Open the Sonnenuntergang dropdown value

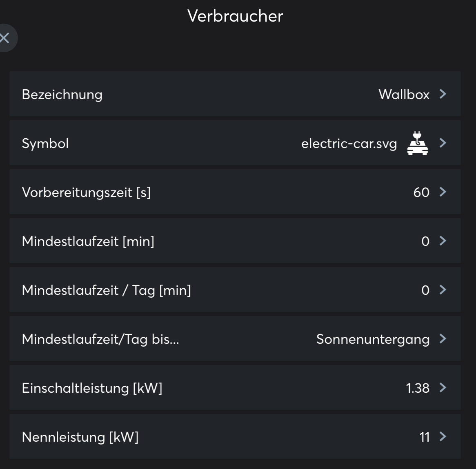(373, 339)
